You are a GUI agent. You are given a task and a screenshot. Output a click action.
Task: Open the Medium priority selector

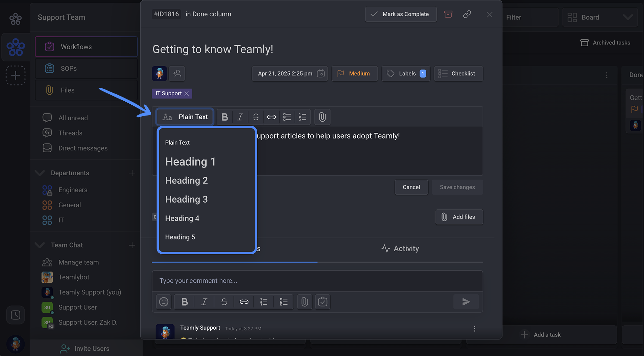pos(354,73)
